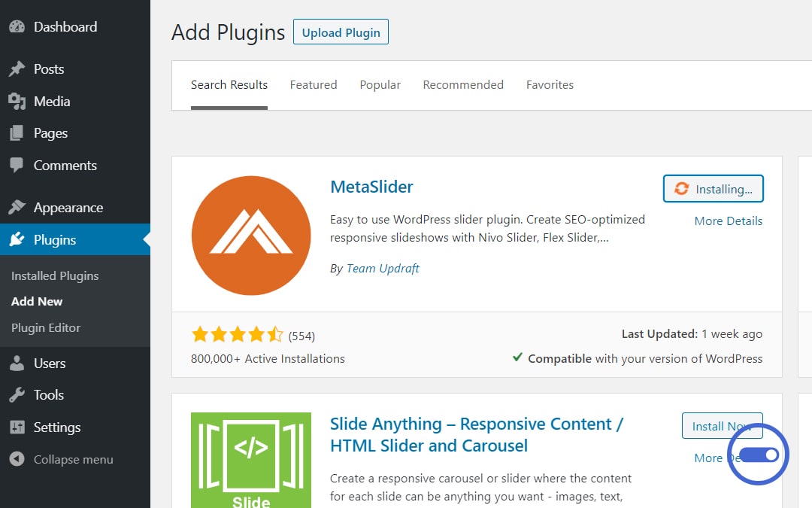Open the Settings sliders icon
Screen dimensions: 812x508
[x=17, y=427]
